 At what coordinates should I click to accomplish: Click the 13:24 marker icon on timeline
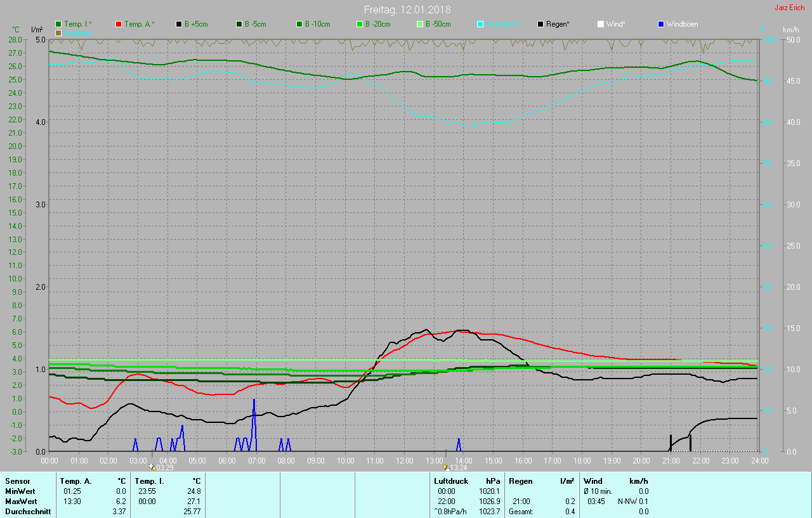coord(445,467)
